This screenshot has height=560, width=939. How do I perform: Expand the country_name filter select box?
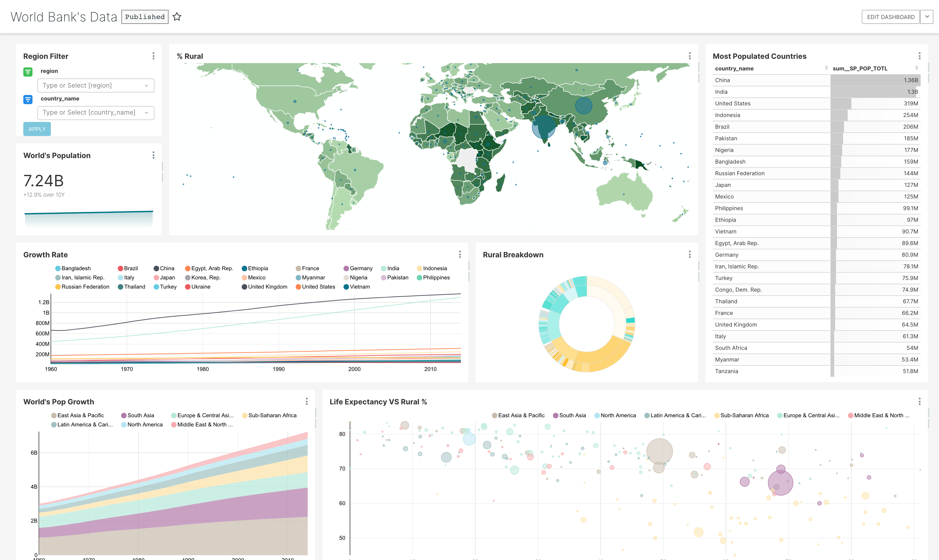96,112
